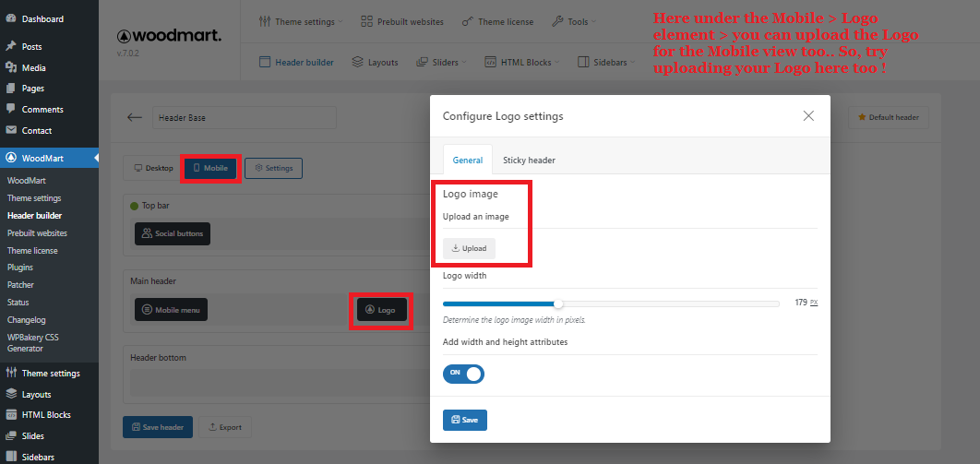Select the WoodMart main menu item
The width and height of the screenshot is (980, 464).
pyautogui.click(x=49, y=158)
